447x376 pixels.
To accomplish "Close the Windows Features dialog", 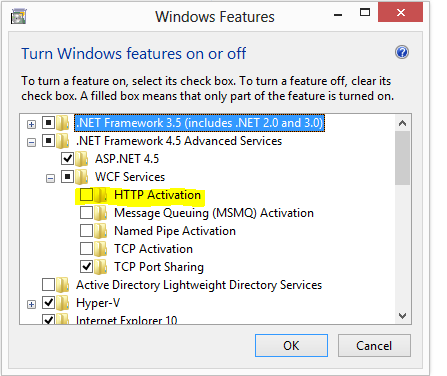I will point(400,13).
